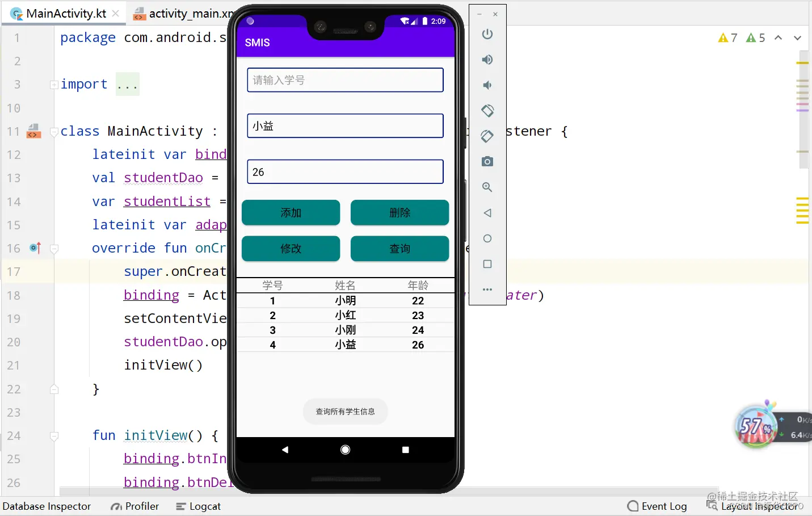Click the 查询所有学生信息 toast message
812x516 pixels.
[x=345, y=412]
